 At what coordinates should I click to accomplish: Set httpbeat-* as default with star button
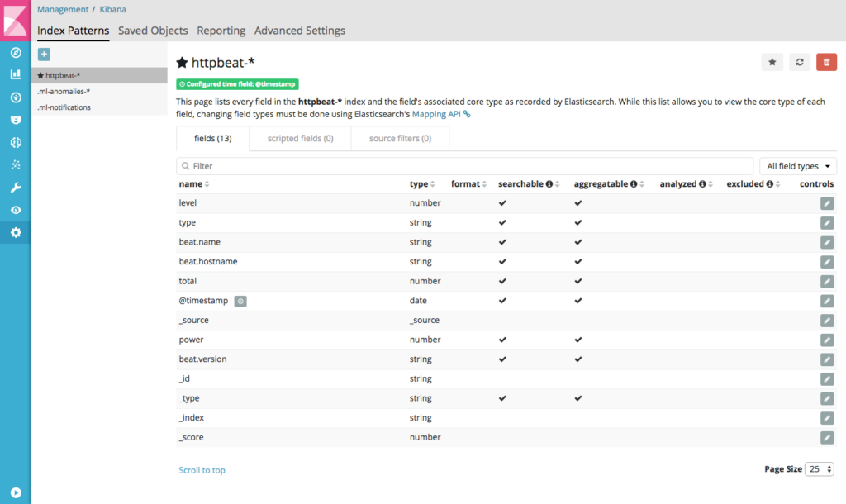pos(772,62)
